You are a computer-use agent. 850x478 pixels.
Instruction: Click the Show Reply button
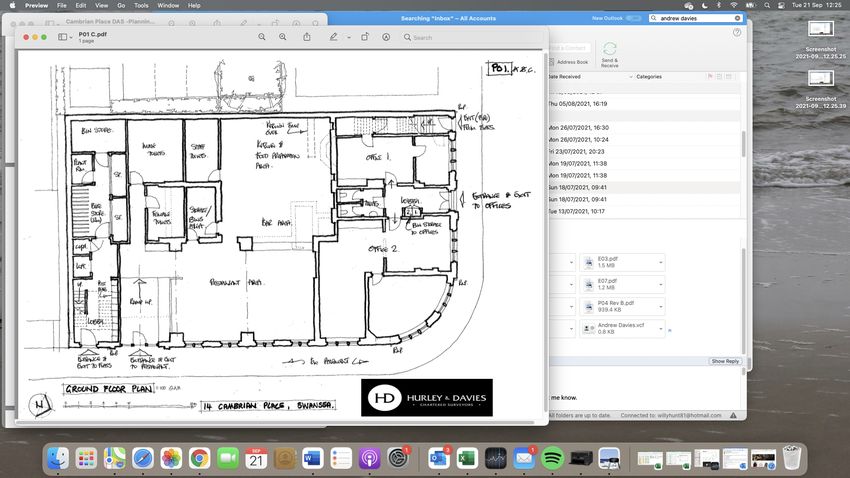click(725, 361)
